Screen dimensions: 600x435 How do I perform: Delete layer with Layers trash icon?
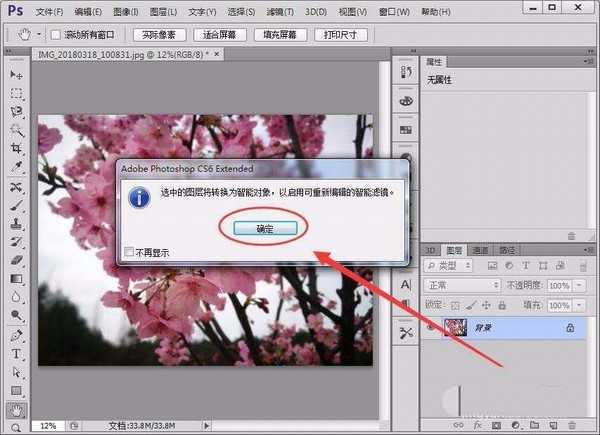point(572,425)
